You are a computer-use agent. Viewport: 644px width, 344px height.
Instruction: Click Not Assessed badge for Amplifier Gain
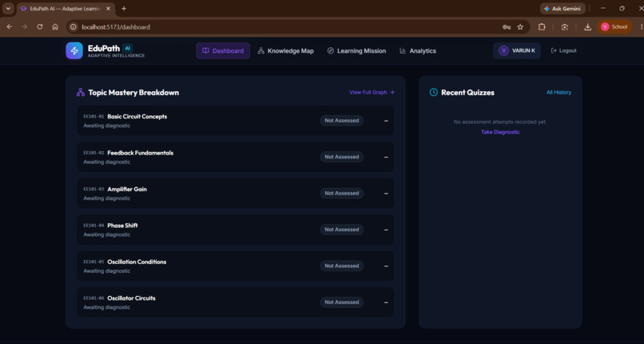coord(342,193)
